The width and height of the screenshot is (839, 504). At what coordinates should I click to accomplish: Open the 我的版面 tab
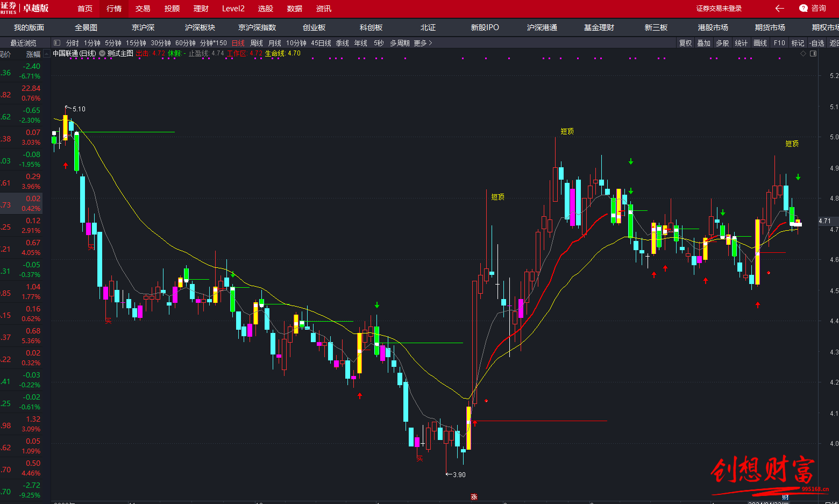29,27
